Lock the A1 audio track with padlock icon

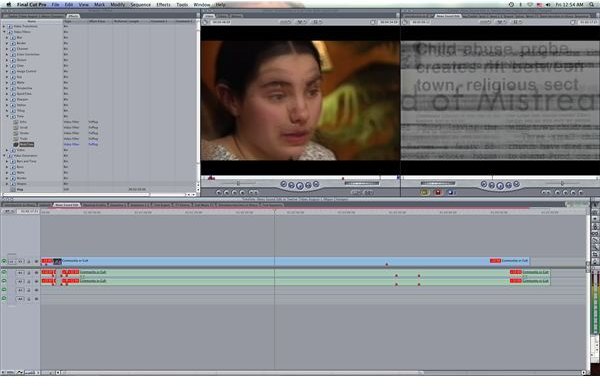29,273
